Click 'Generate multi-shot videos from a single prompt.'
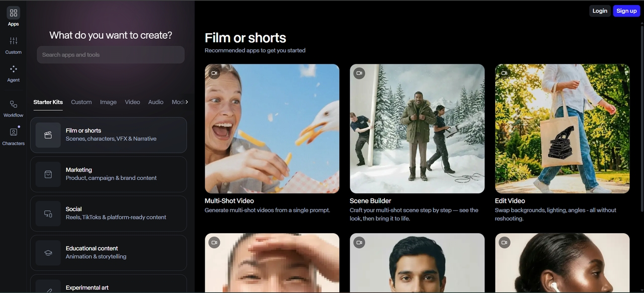Screen dimensions: 644x293 click(x=267, y=210)
